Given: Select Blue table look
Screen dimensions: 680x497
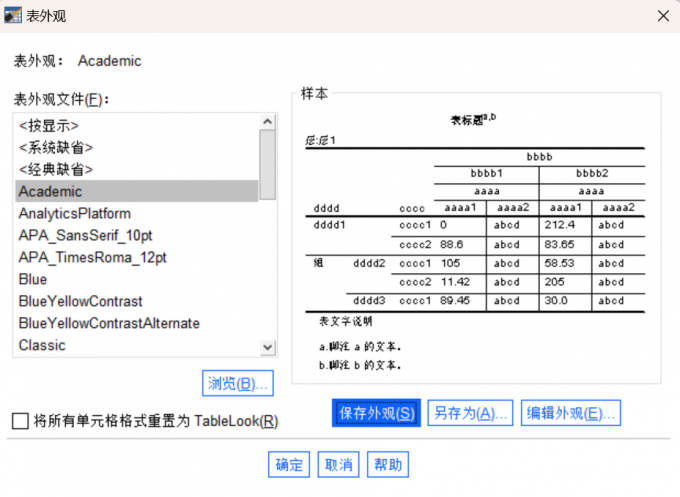Looking at the screenshot, I should [x=137, y=279].
